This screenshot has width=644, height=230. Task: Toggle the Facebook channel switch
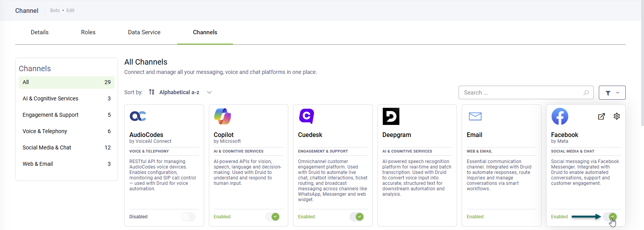(610, 217)
